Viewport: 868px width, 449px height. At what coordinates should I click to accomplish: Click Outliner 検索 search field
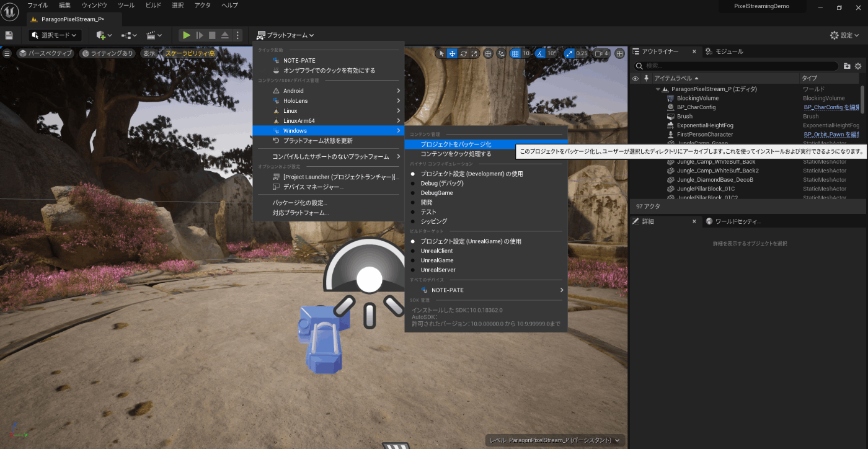736,66
